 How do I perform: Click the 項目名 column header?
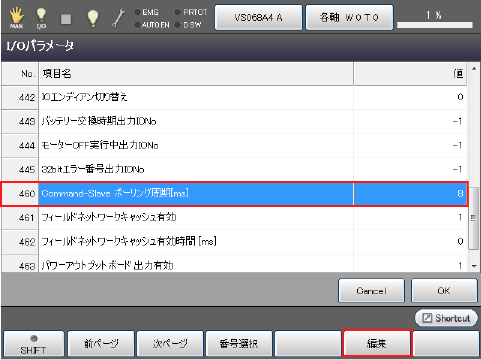[196, 74]
